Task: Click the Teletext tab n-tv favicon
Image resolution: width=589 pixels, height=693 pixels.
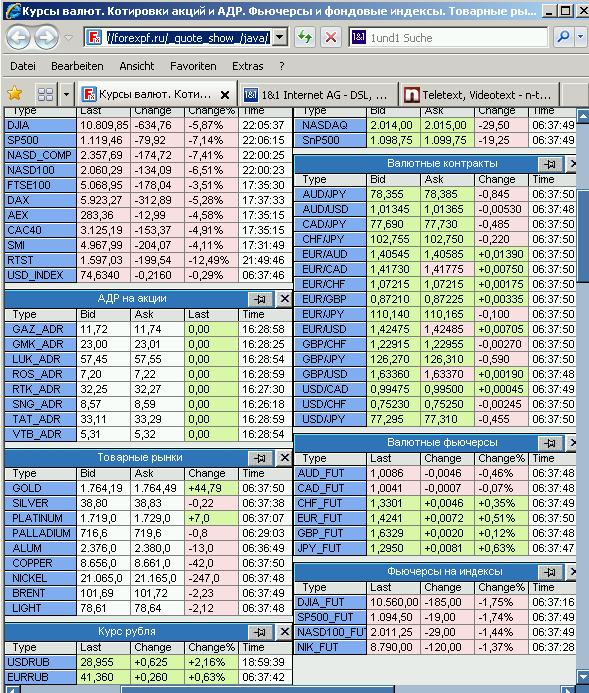Action: pyautogui.click(x=411, y=95)
